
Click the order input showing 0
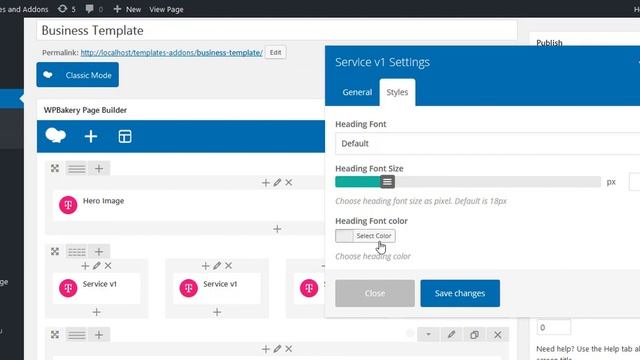point(553,327)
